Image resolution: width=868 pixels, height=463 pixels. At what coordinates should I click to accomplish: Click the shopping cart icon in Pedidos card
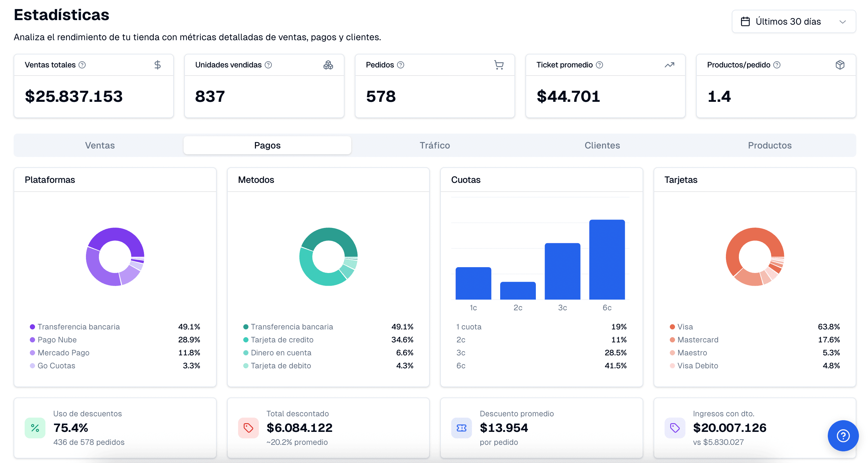pos(499,65)
